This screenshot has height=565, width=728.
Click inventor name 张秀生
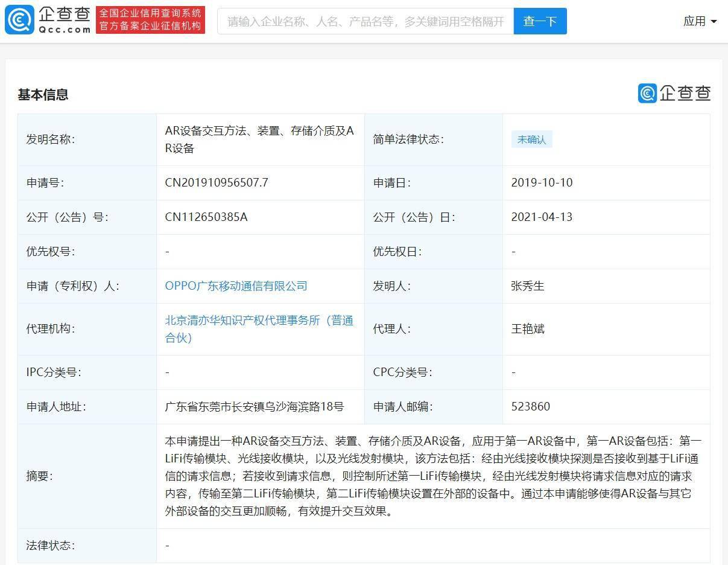tap(528, 286)
